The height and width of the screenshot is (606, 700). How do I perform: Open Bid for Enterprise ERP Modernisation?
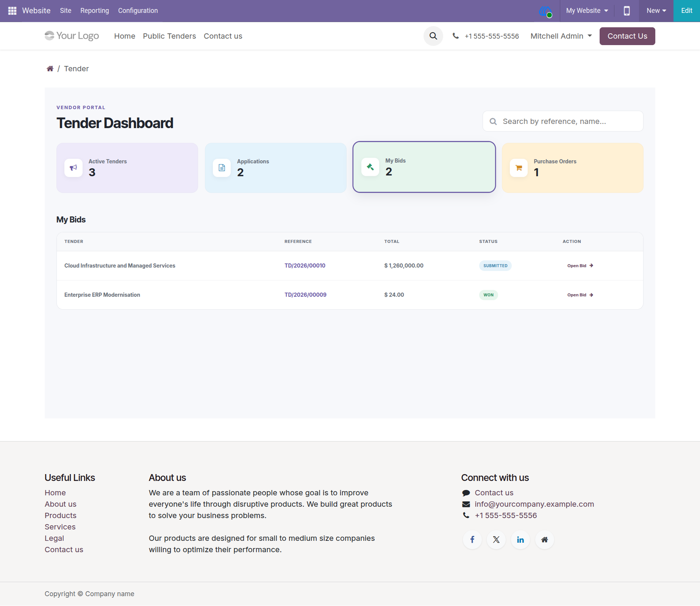(580, 295)
